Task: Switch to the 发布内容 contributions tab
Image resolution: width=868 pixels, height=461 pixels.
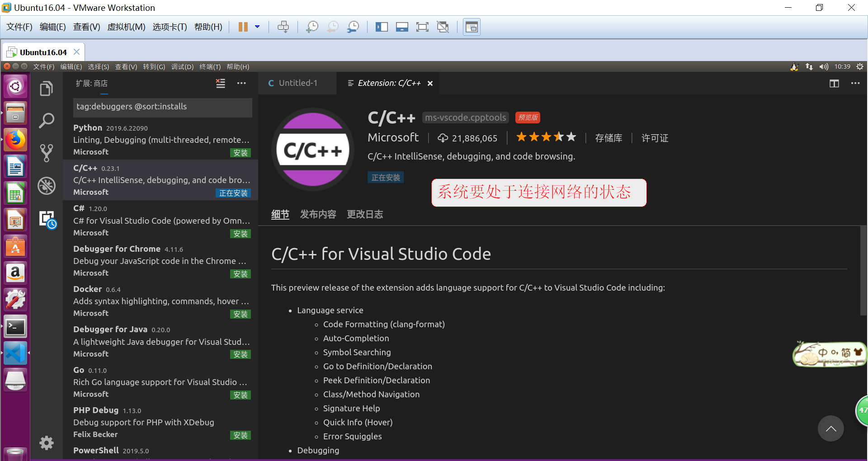Action: tap(318, 214)
